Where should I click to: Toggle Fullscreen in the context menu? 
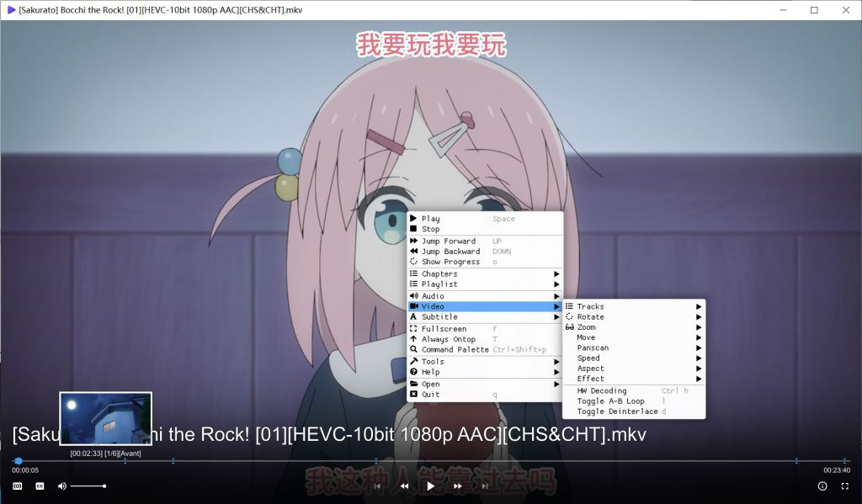point(485,329)
